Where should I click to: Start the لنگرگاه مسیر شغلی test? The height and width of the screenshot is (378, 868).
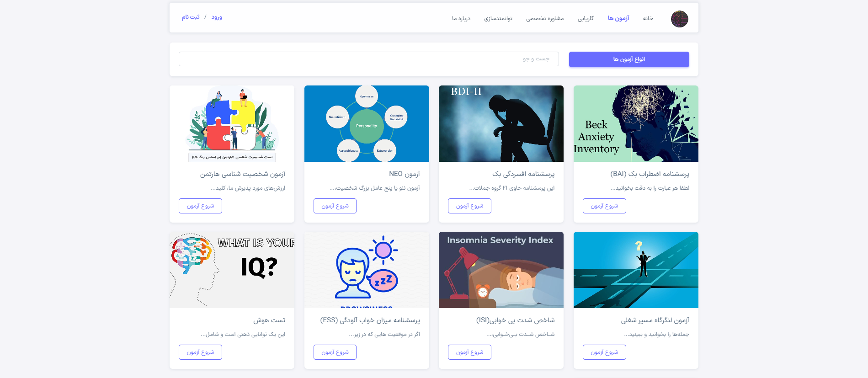coord(604,352)
